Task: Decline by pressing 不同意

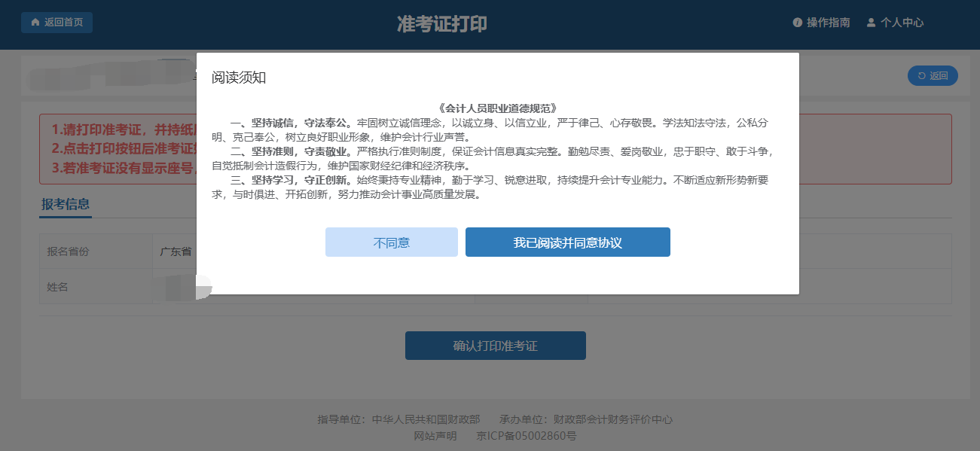Action: (391, 242)
